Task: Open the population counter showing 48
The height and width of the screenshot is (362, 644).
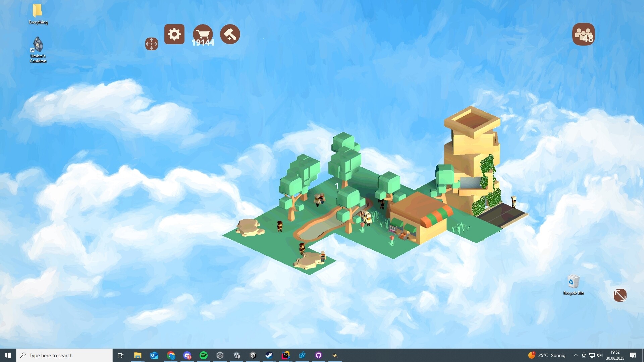Action: coord(584,34)
